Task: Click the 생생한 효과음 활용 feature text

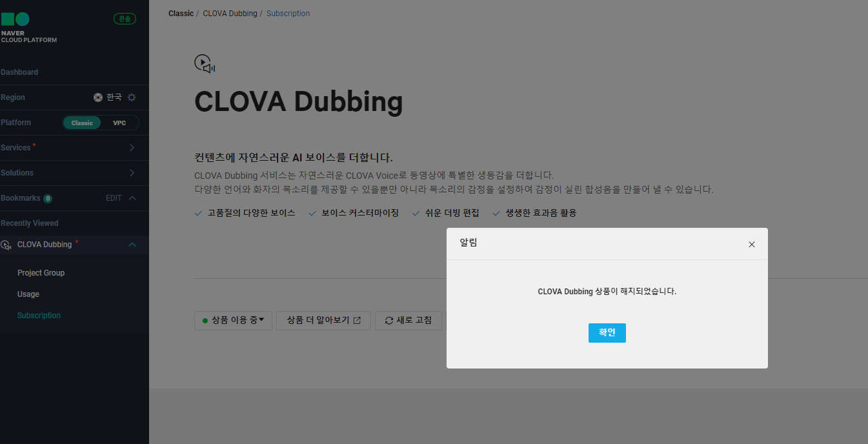Action: (541, 213)
